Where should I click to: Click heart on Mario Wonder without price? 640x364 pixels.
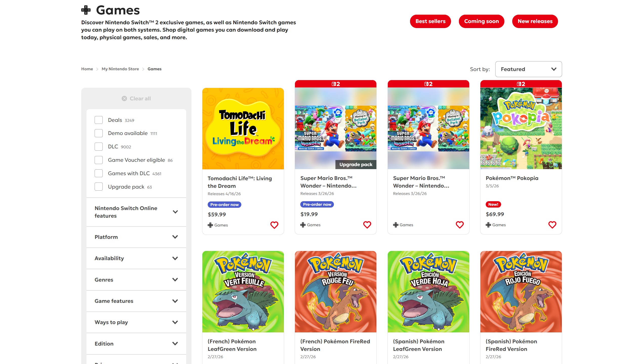460,225
